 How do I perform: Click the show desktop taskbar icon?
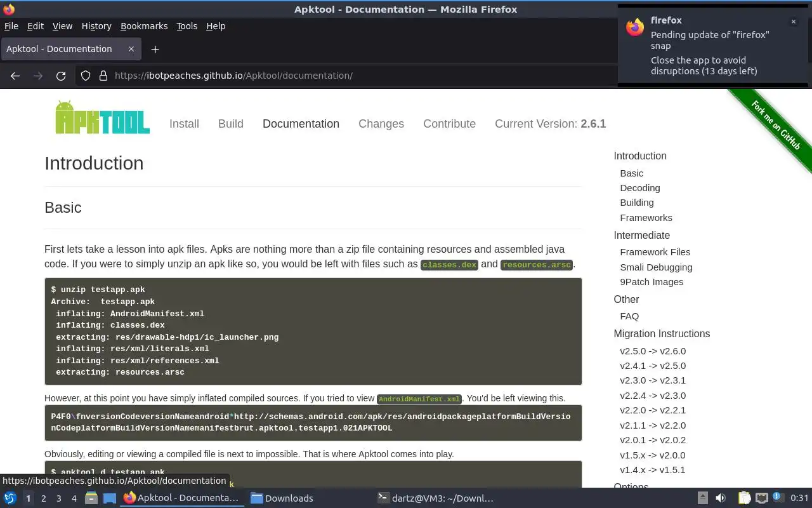click(x=109, y=498)
